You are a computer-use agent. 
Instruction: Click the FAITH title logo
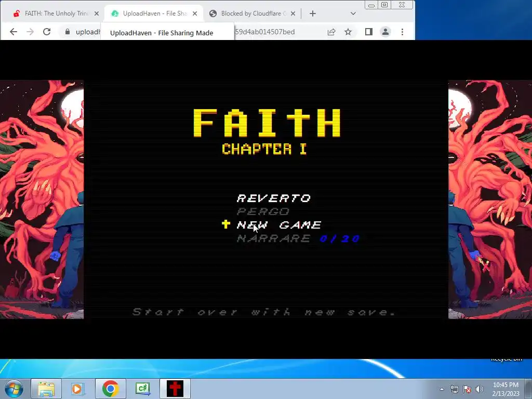pos(267,123)
